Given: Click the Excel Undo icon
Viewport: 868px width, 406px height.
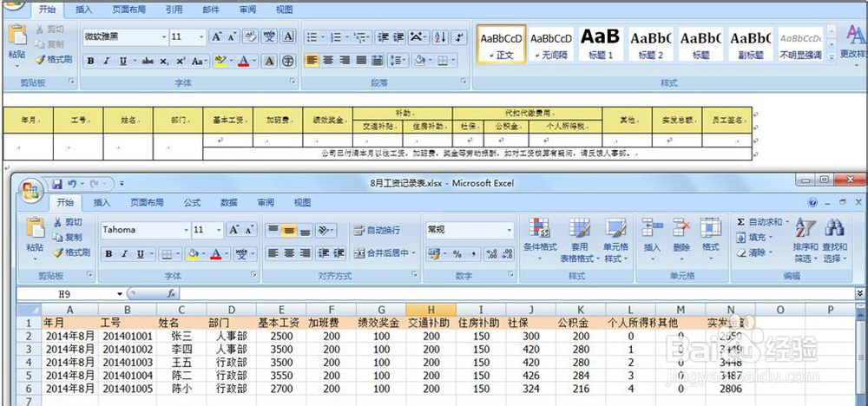Looking at the screenshot, I should pos(71,184).
